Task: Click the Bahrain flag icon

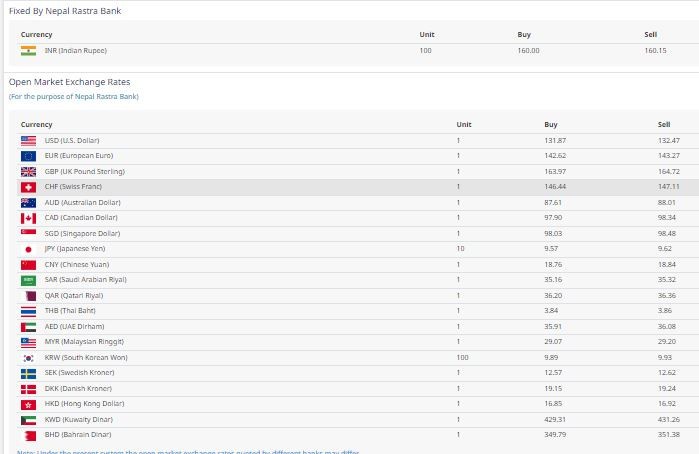Action: (28, 435)
